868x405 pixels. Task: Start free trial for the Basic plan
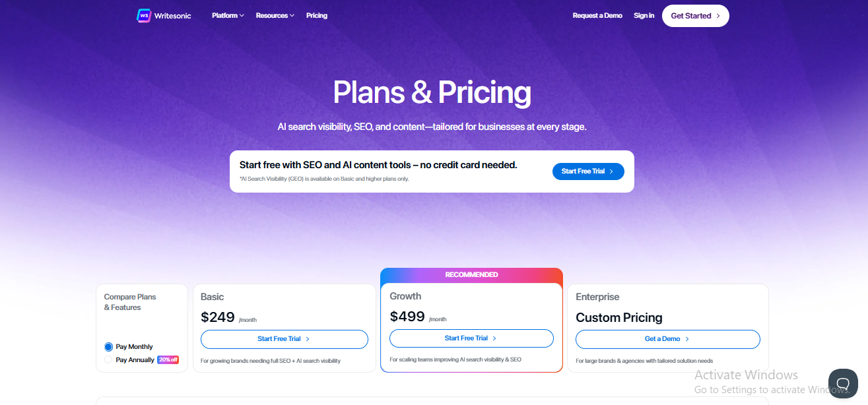point(284,339)
